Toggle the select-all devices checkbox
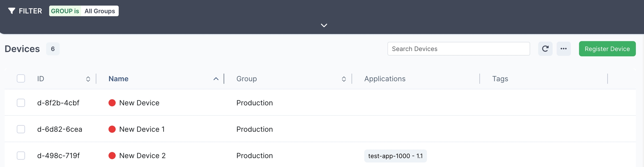 coord(21,79)
